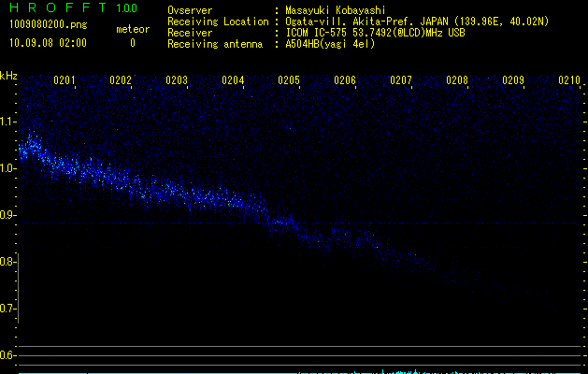Viewport: 588px width, 374px height.
Task: Select the 10.09.08 02:00 timestamp
Action: (48, 43)
